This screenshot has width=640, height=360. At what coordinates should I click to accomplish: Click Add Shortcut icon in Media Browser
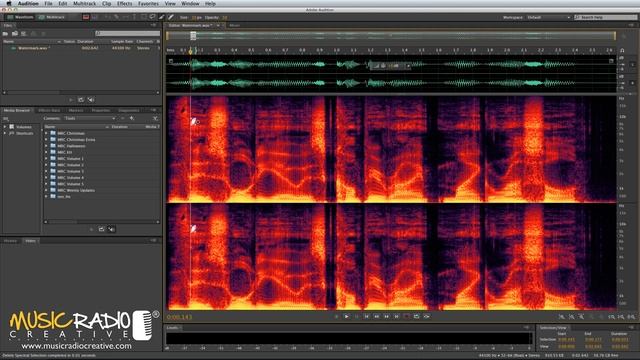point(132,118)
